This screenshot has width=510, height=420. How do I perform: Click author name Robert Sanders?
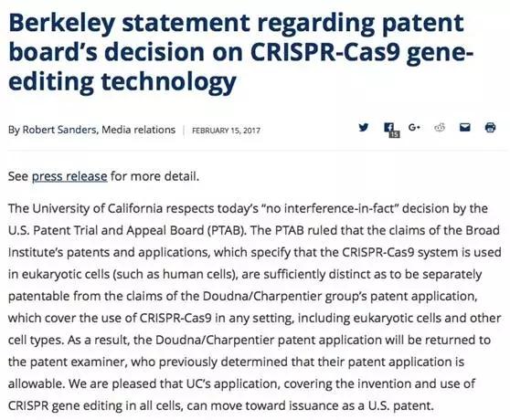[x=59, y=130]
